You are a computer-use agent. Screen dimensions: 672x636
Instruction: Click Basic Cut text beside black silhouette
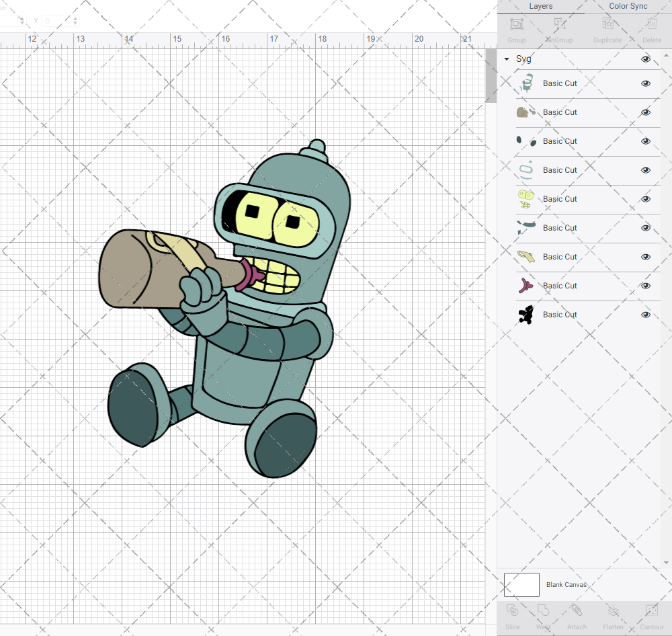560,315
